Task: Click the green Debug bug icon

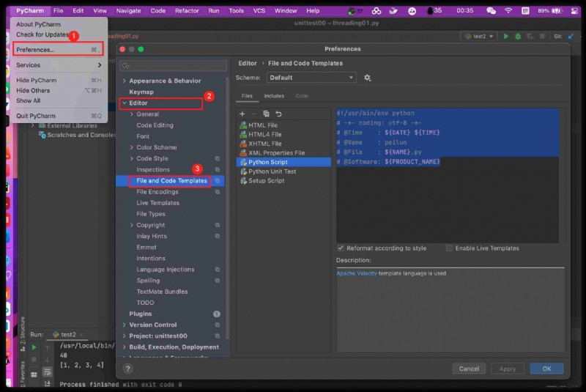Action: [518, 36]
